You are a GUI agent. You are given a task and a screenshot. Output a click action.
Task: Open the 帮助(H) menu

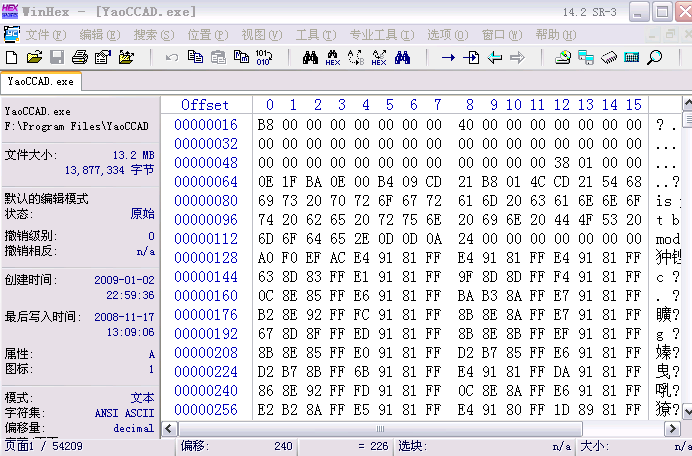click(x=556, y=35)
